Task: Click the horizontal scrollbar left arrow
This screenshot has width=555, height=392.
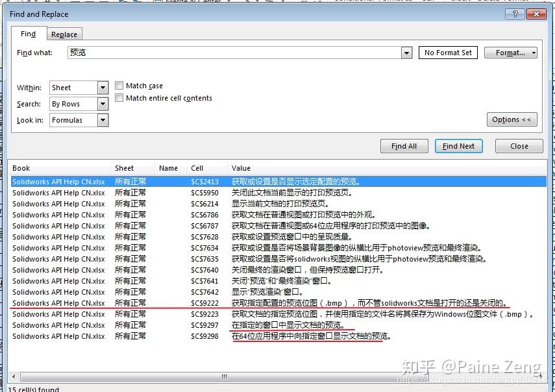Action: coord(14,376)
